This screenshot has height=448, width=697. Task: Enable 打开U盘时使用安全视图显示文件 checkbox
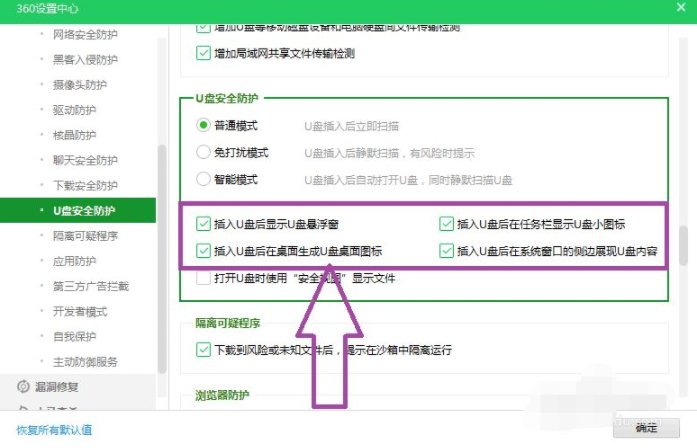click(204, 278)
